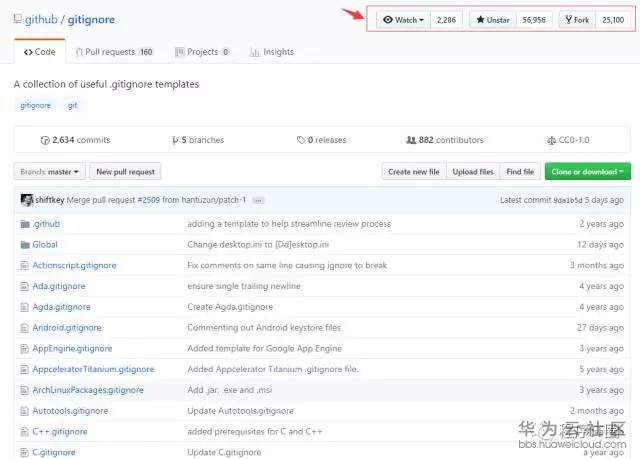The height and width of the screenshot is (459, 640).
Task: Click shiftkey's avatar thumbnail
Action: tap(27, 200)
